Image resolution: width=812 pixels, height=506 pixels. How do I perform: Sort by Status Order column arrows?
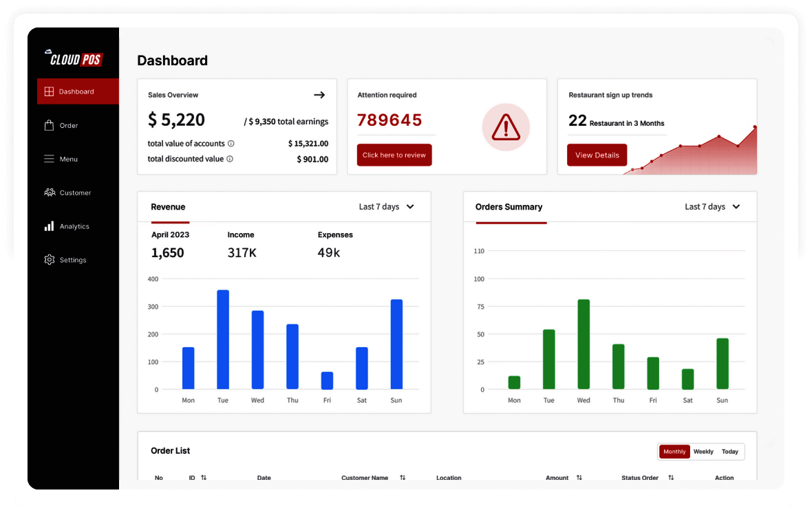(x=671, y=478)
